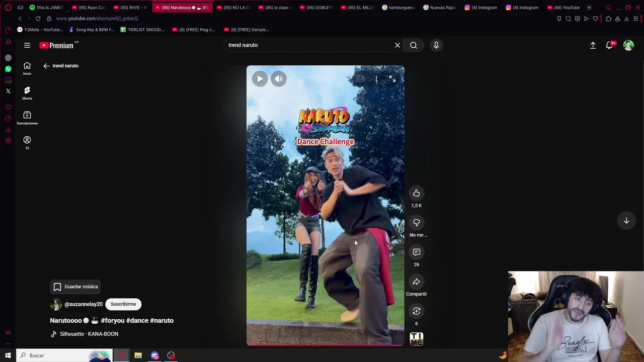Share the short via Compartir

point(417,282)
